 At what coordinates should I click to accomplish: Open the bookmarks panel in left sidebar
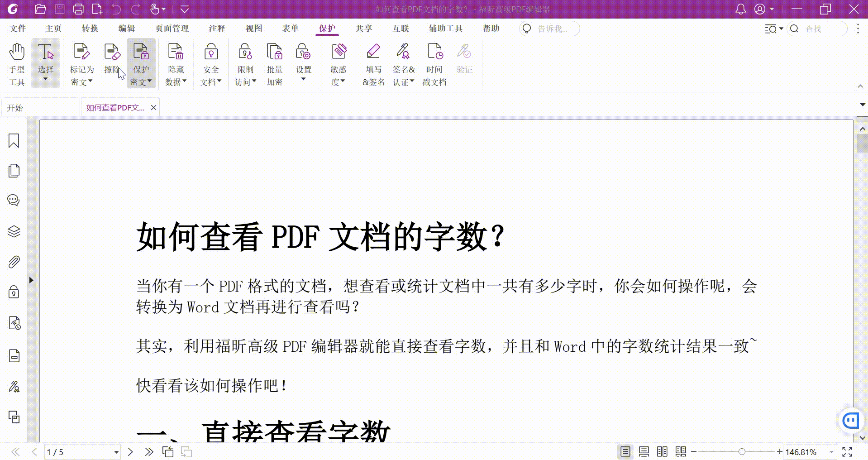(14, 141)
